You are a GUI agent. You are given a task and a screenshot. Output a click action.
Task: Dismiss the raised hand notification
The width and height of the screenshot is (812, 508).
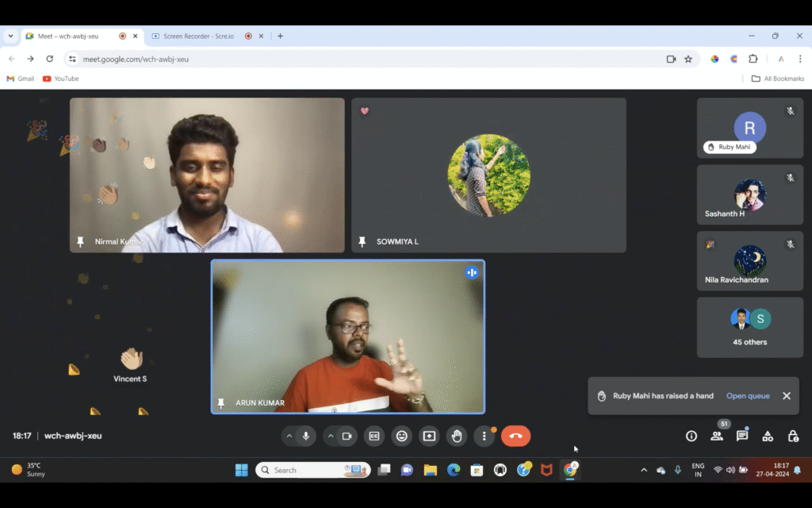point(787,396)
